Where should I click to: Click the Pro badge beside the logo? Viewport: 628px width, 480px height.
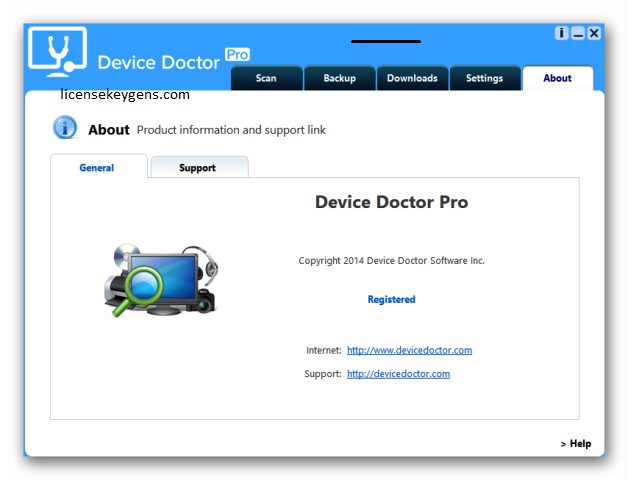pos(238,54)
